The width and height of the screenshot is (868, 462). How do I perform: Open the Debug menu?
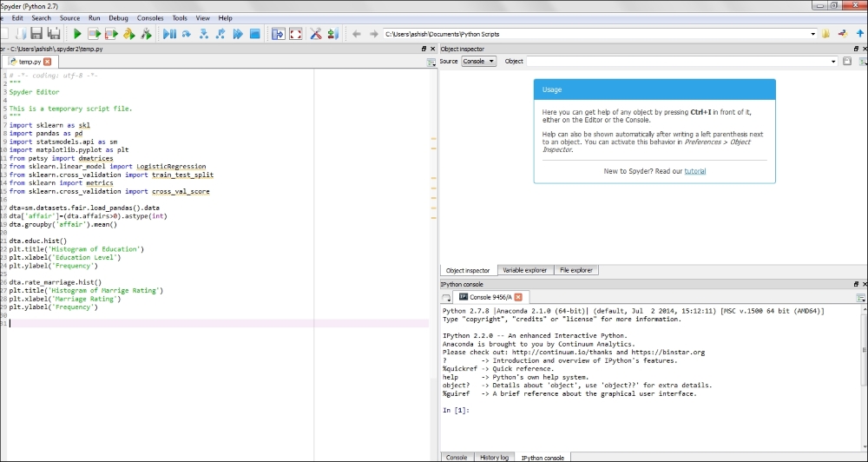[x=118, y=17]
